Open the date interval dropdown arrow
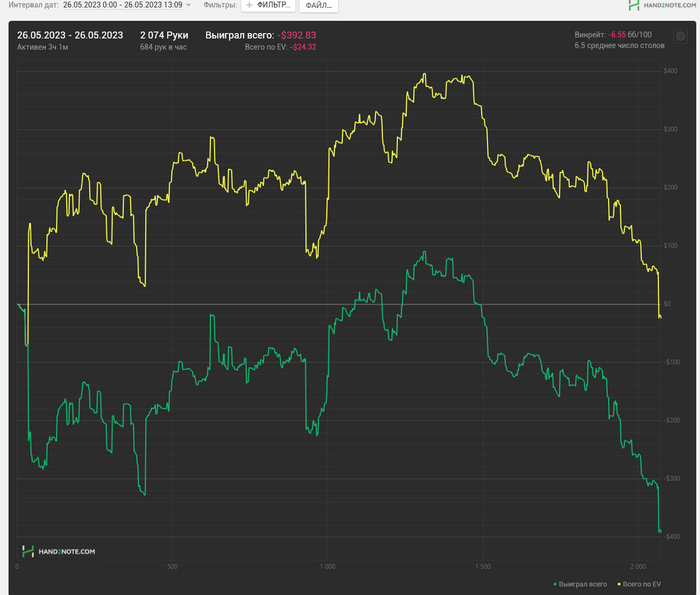The height and width of the screenshot is (595, 700). (188, 5)
